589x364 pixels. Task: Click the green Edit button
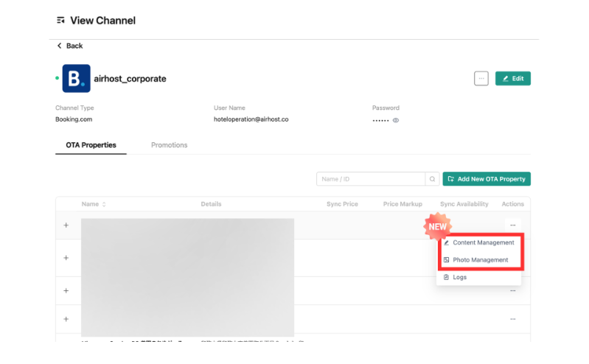click(513, 79)
